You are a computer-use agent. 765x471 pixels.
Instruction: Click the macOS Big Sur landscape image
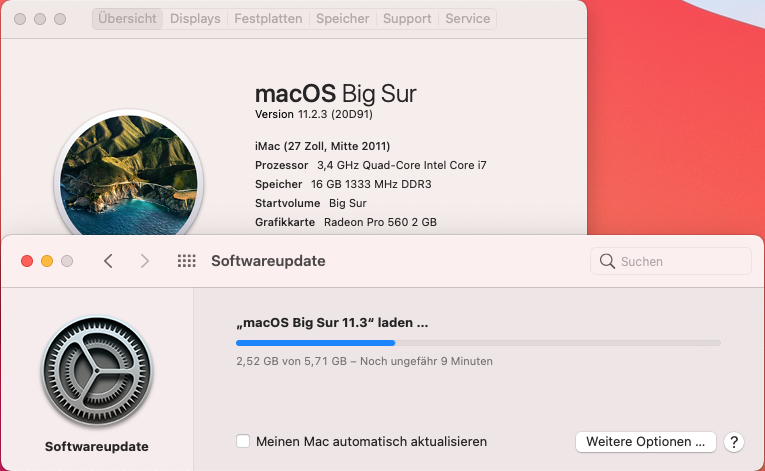point(129,176)
